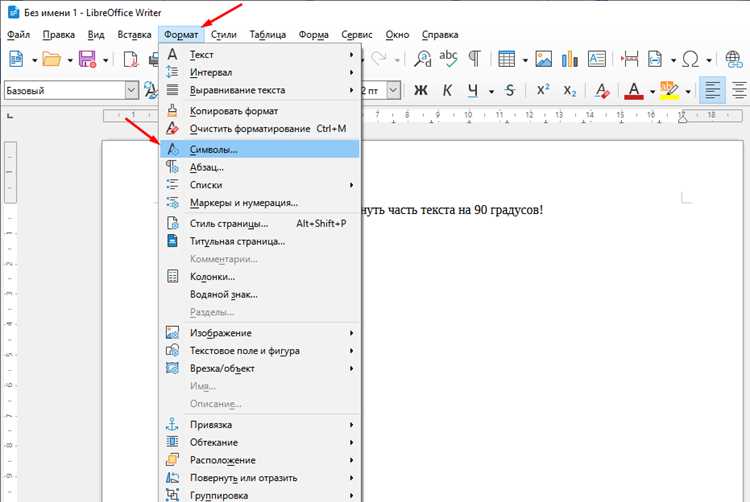Open Изображение submenu
The width and height of the screenshot is (750, 502).
pos(260,332)
